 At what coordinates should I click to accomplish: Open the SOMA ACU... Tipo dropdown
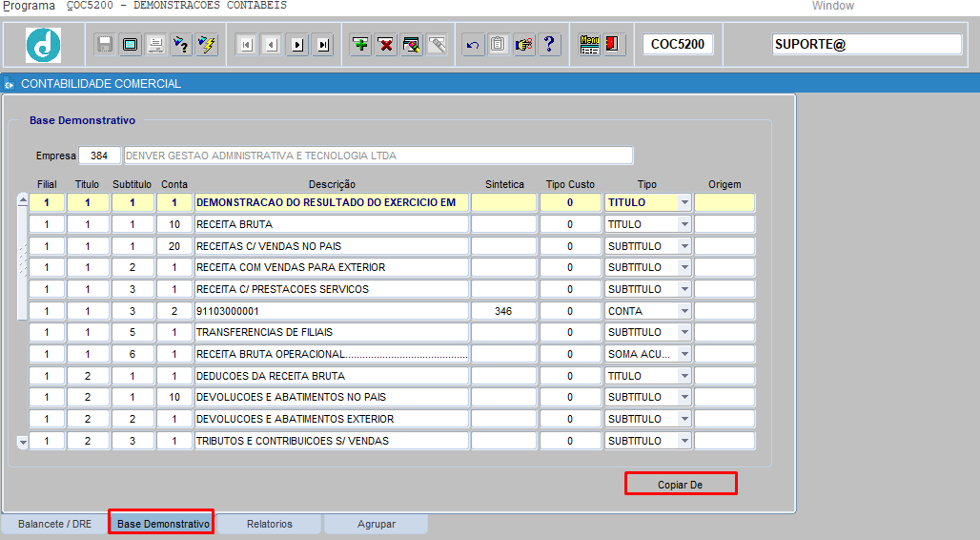pyautogui.click(x=684, y=354)
